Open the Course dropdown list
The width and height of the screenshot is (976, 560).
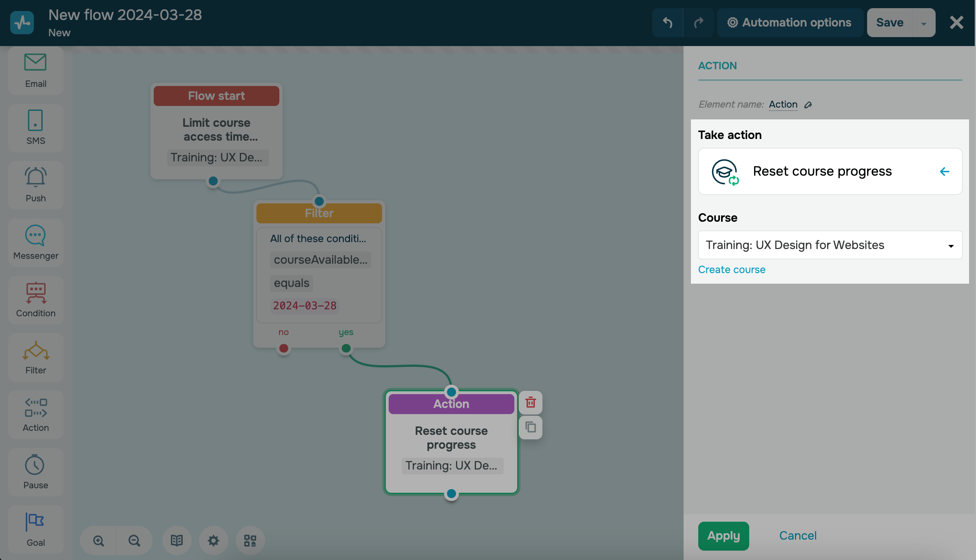point(830,245)
